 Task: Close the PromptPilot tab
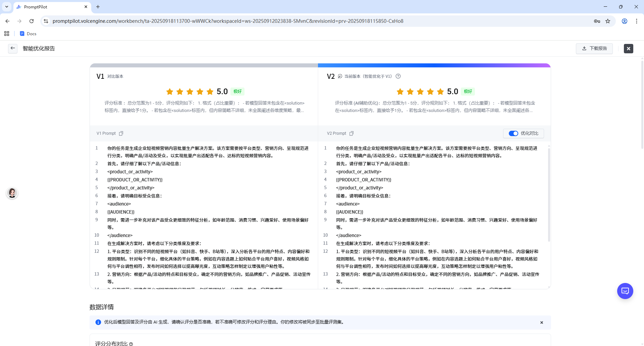coord(86,7)
